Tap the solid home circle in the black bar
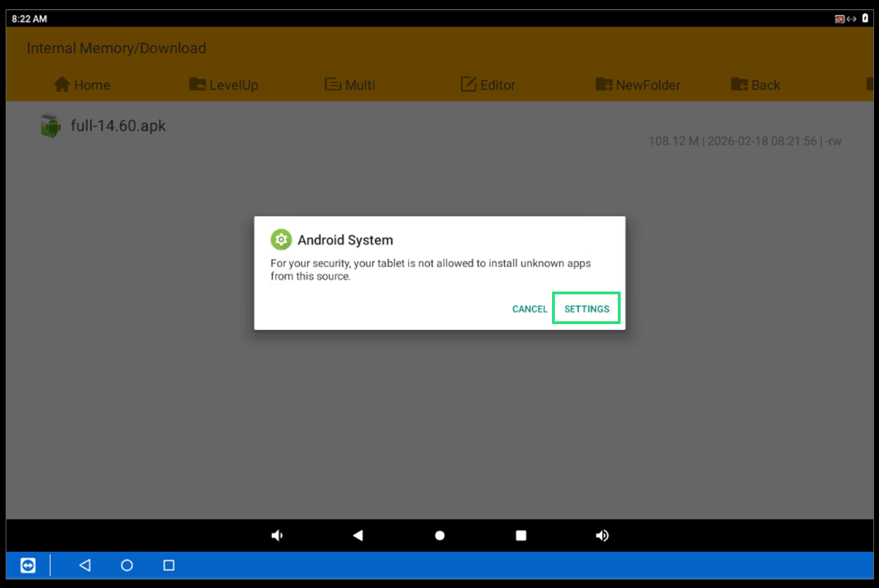Image resolution: width=879 pixels, height=588 pixels. [x=439, y=536]
